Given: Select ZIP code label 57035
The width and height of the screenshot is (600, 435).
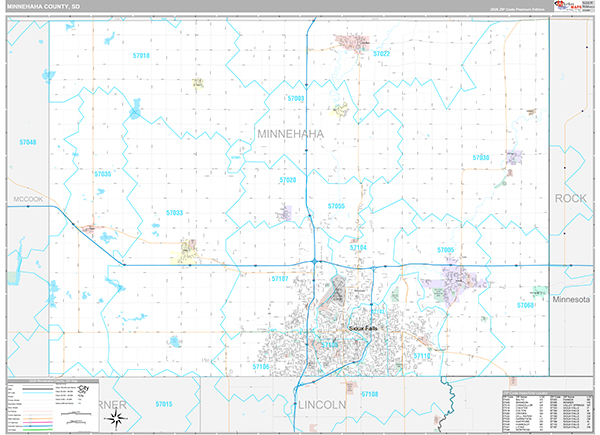Looking at the screenshot, I should (x=103, y=174).
